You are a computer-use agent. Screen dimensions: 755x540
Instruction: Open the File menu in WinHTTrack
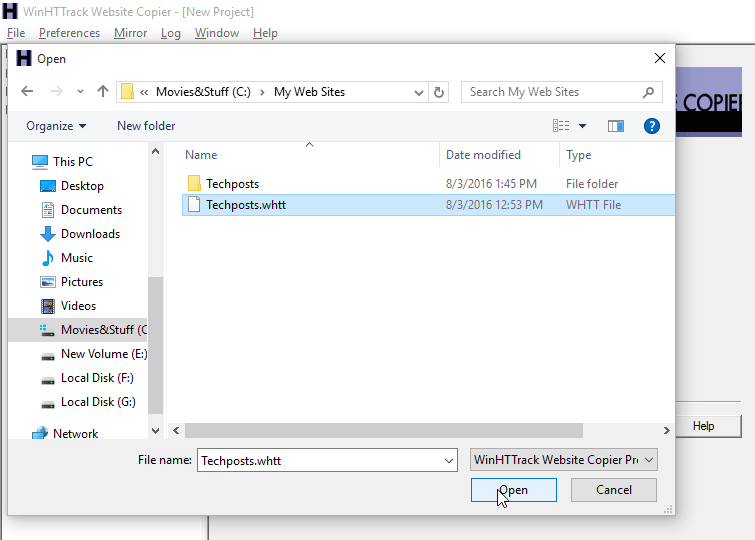pyautogui.click(x=16, y=33)
